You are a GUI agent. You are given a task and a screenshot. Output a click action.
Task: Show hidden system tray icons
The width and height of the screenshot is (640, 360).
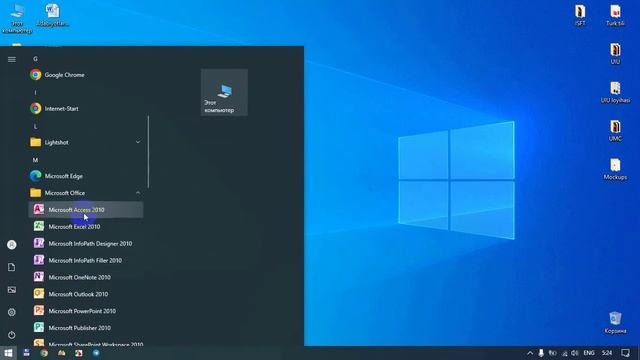coord(530,353)
